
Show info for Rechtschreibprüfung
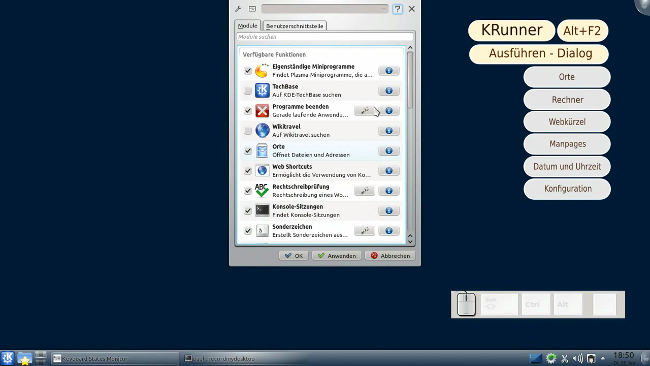[389, 191]
